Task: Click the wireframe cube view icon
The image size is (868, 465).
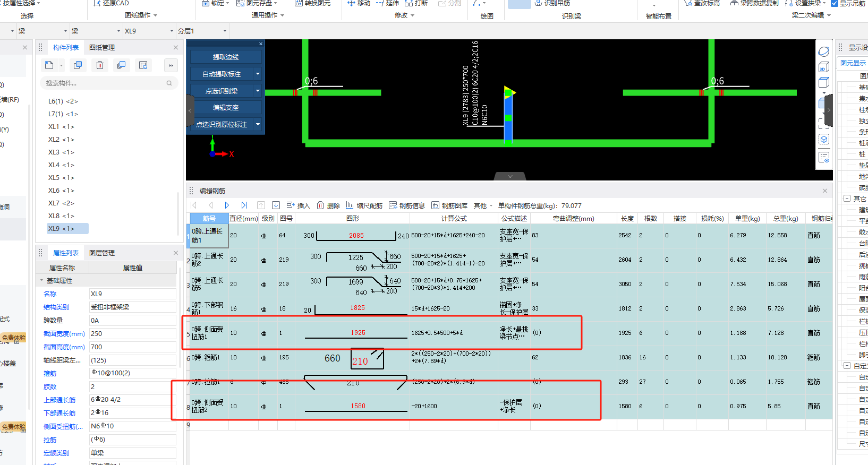Action: [x=824, y=82]
